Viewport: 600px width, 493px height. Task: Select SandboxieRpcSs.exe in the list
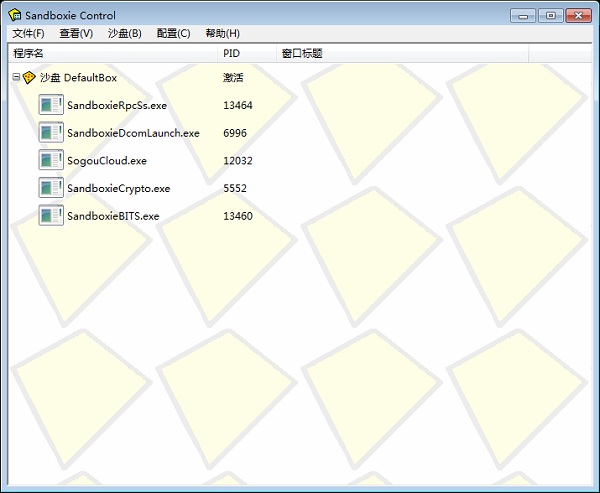117,105
